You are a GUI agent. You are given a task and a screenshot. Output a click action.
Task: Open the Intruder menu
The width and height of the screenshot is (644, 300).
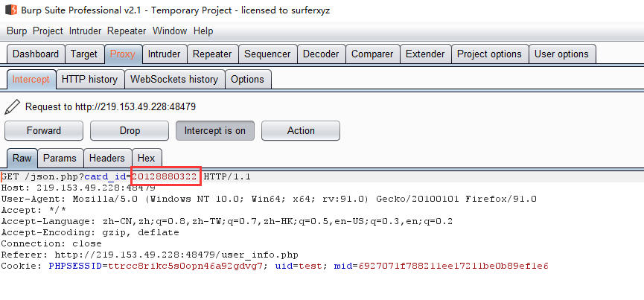pyautogui.click(x=85, y=31)
